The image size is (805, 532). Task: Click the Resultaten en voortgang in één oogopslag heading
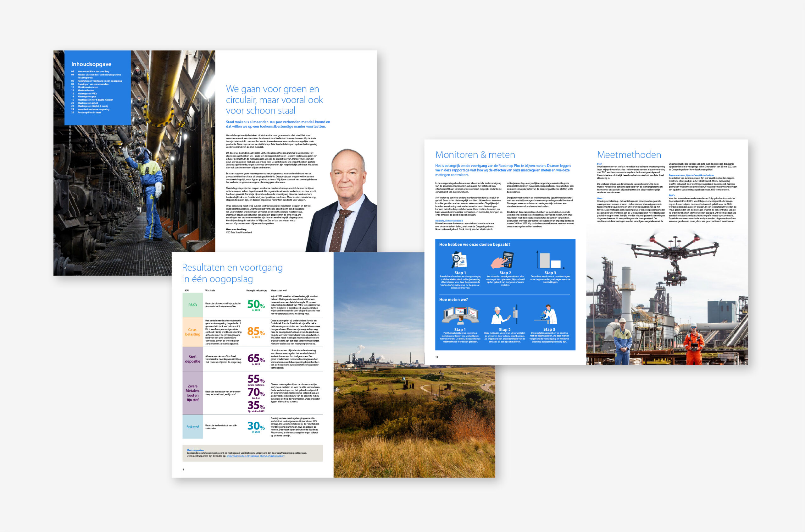tap(232, 273)
